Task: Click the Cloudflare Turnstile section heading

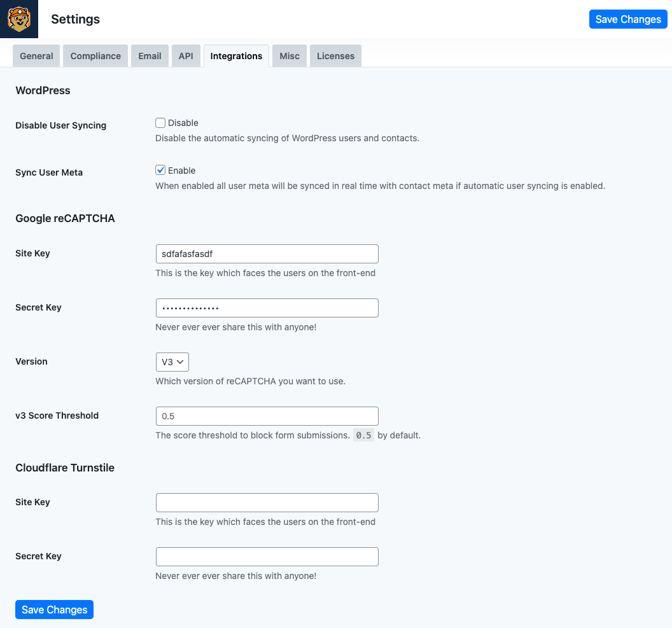Action: coord(65,468)
